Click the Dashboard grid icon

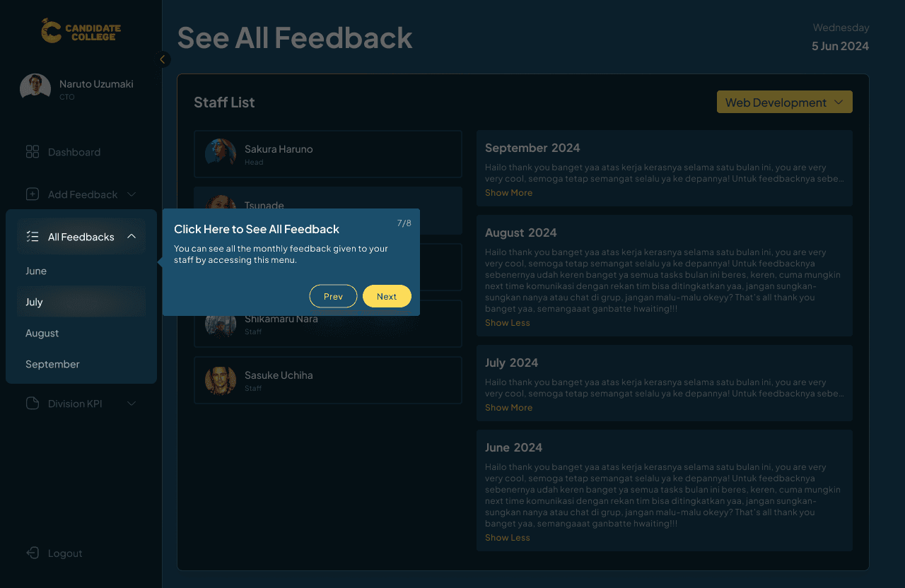[x=33, y=152]
